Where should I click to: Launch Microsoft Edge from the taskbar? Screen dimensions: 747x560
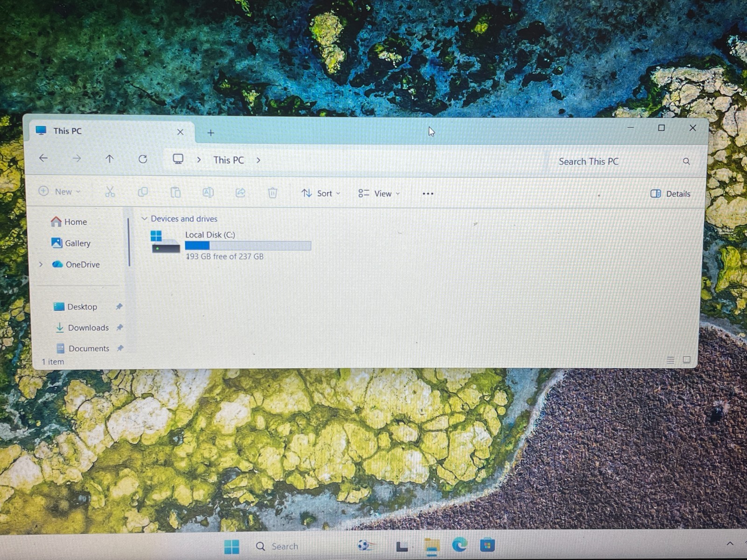[x=460, y=545]
